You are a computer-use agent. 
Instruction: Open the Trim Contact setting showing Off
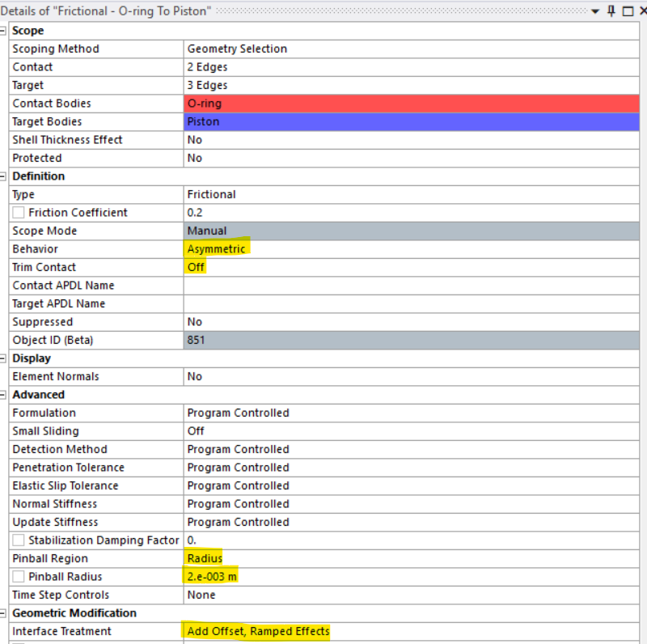[x=196, y=267]
